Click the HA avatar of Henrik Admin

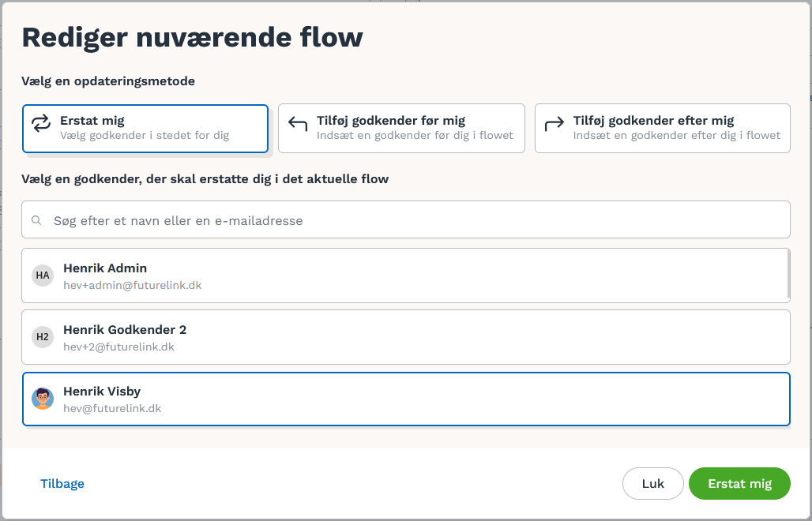[x=43, y=275]
